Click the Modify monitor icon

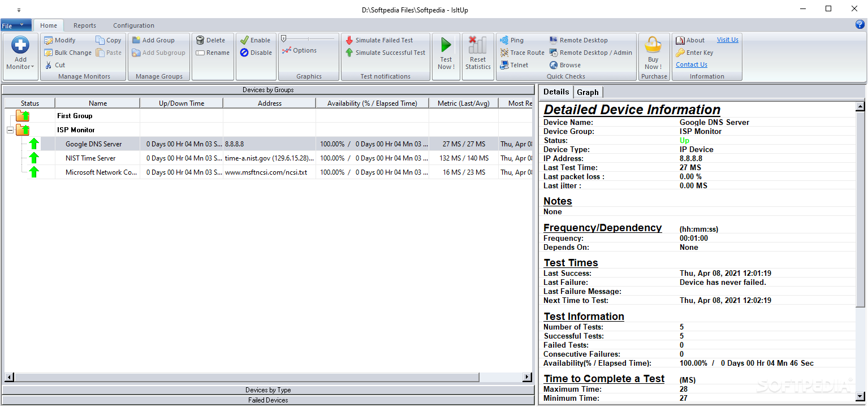(49, 40)
